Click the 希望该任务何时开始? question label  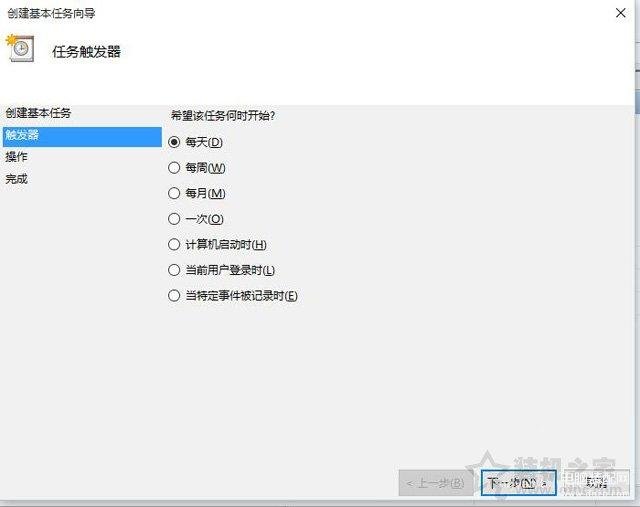tap(223, 116)
